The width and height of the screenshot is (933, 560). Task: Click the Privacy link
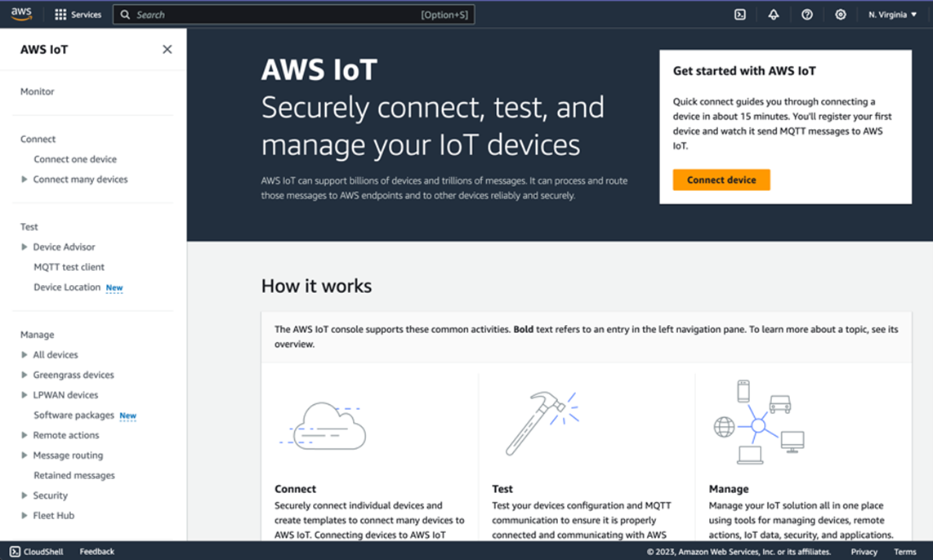point(864,552)
